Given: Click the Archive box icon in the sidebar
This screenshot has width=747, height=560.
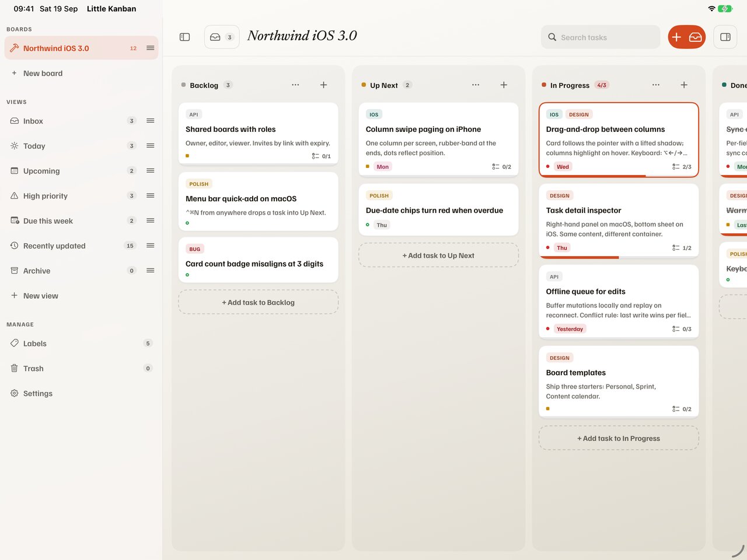Looking at the screenshot, I should click(15, 271).
